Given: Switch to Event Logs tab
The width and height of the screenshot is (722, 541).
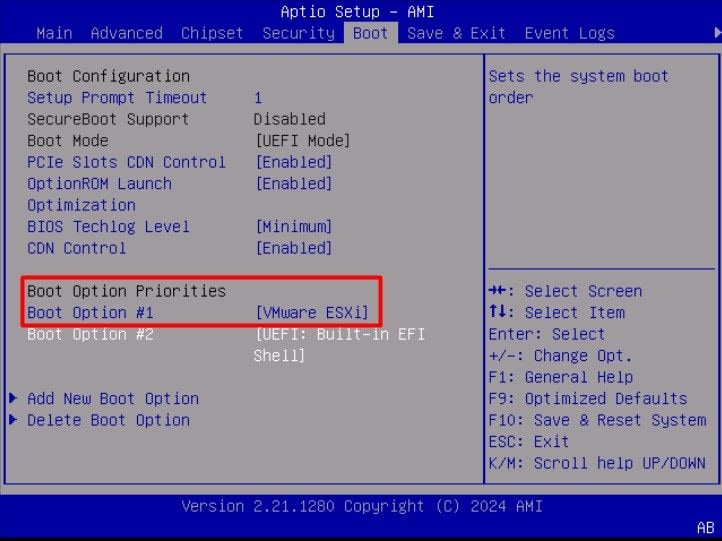Looking at the screenshot, I should pyautogui.click(x=570, y=33).
